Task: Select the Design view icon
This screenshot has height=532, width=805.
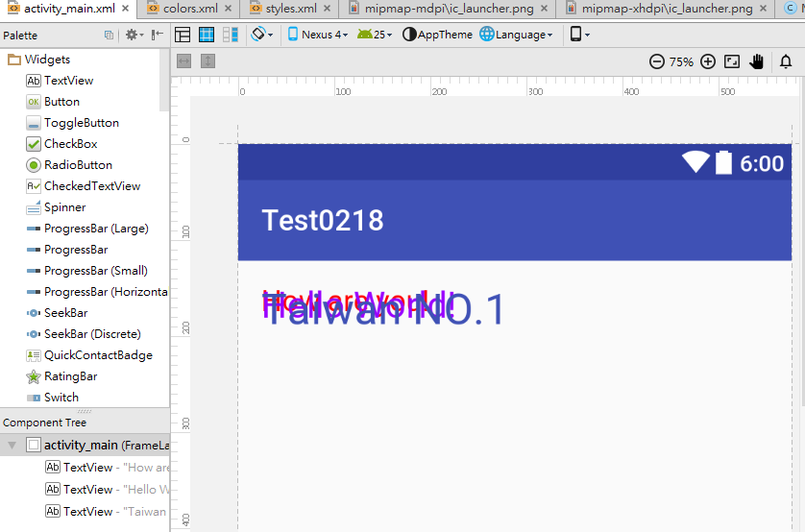Action: 183,35
